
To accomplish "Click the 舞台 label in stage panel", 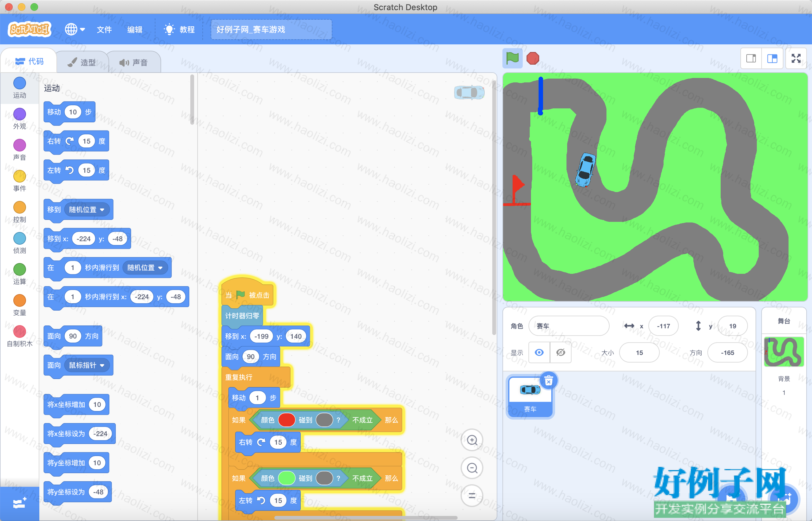I will pyautogui.click(x=783, y=321).
